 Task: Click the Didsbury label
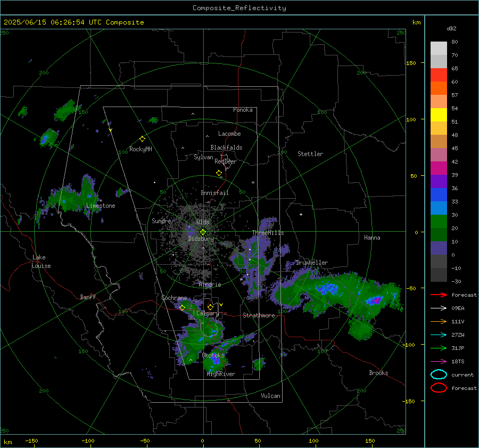[201, 239]
